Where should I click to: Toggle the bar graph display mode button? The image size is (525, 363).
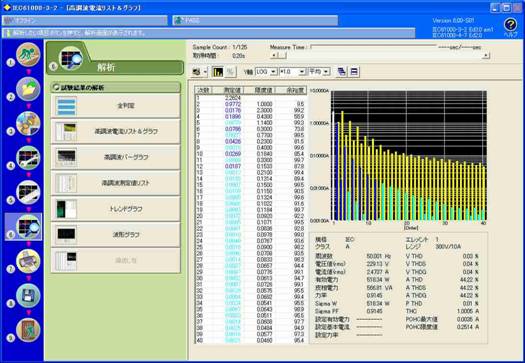point(218,72)
